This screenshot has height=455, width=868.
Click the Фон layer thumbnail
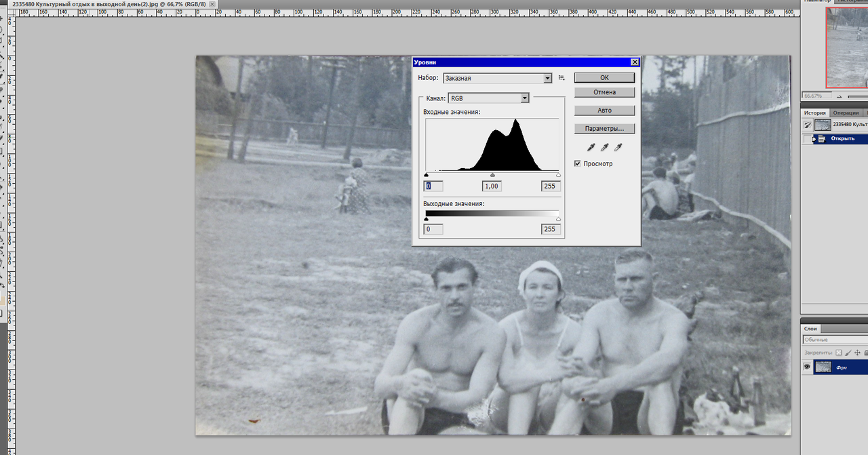tap(823, 367)
